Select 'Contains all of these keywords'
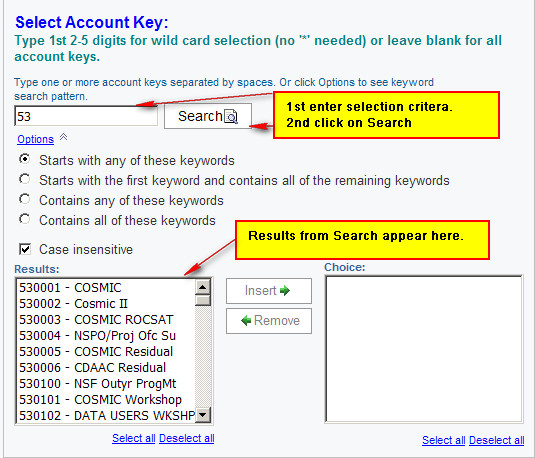The image size is (535, 458). [25, 219]
